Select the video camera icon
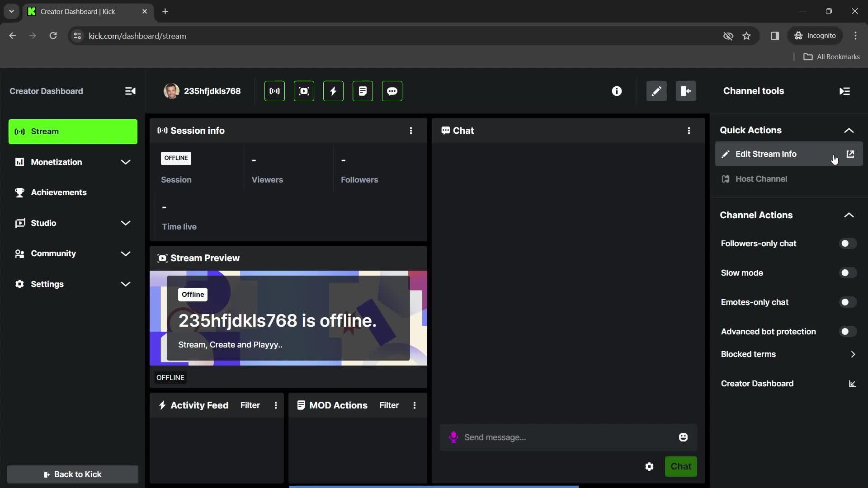The width and height of the screenshot is (868, 488). (x=304, y=91)
